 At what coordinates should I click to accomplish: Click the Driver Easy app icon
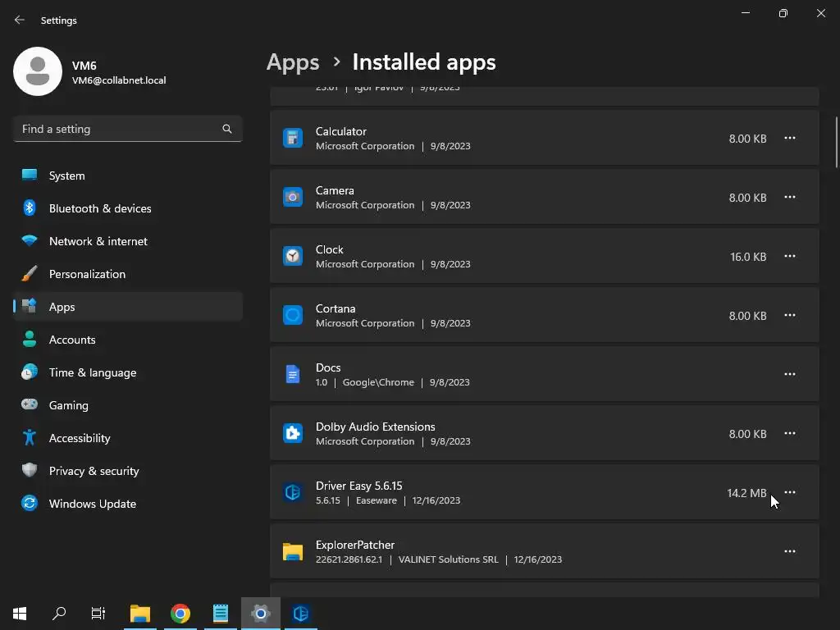(293, 492)
